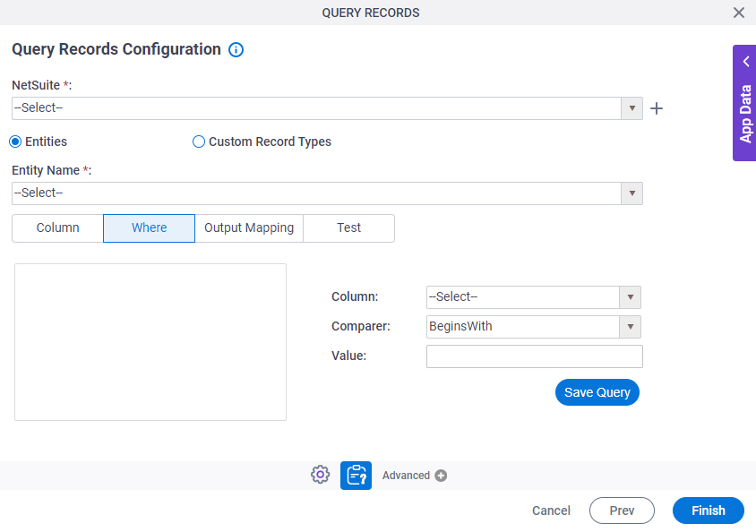The image size is (756, 532).
Task: Click the Finish button
Action: point(708,511)
